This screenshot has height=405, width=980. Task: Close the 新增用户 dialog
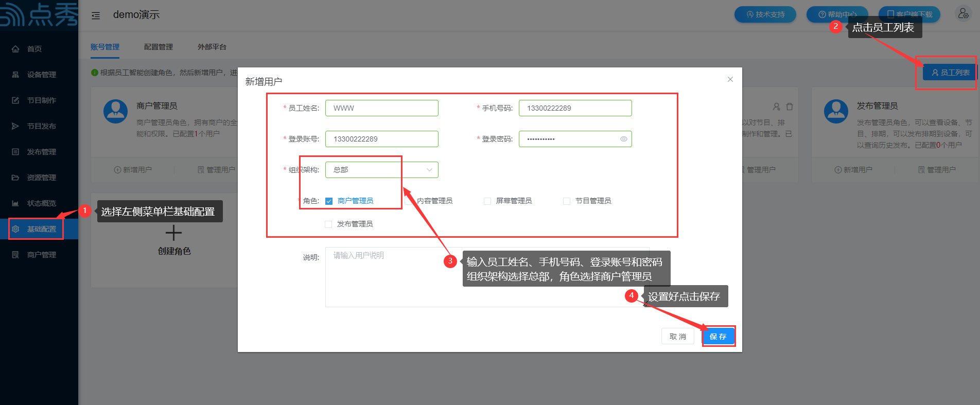click(x=730, y=79)
